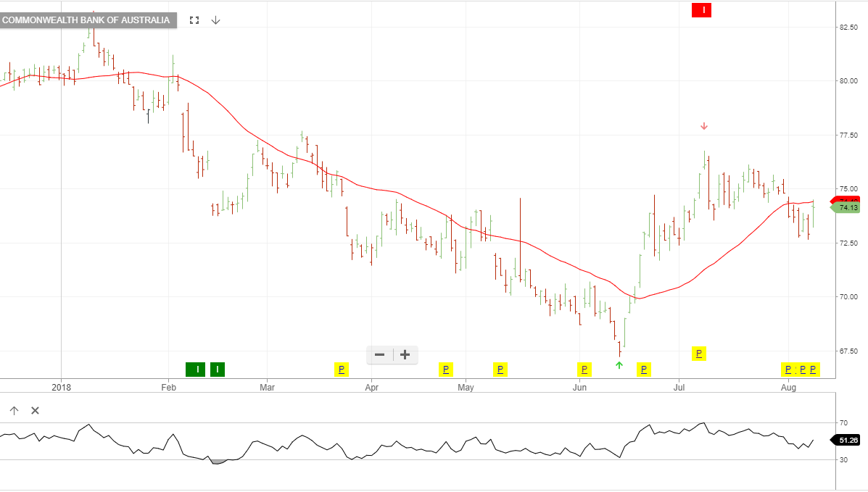The width and height of the screenshot is (868, 492).
Task: Click the 67.50 price axis label
Action: [848, 351]
